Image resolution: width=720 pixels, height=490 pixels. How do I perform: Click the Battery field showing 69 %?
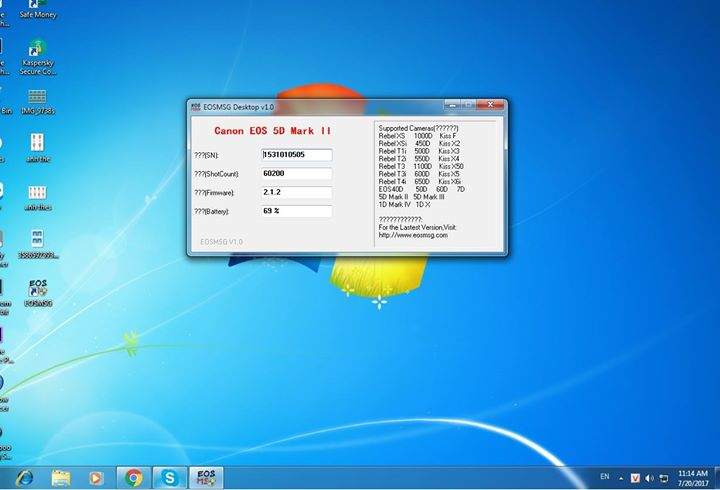pyautogui.click(x=297, y=211)
